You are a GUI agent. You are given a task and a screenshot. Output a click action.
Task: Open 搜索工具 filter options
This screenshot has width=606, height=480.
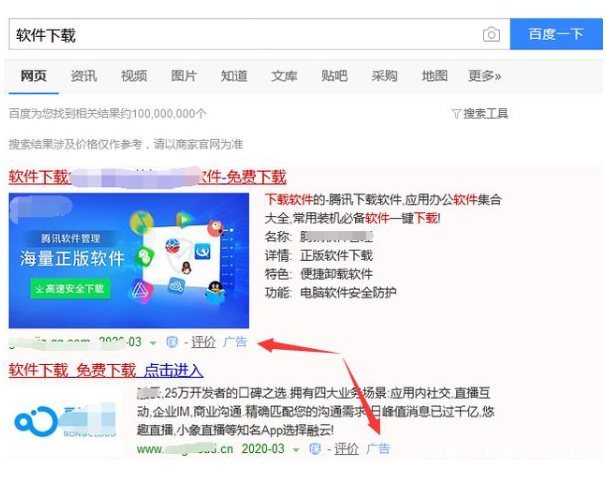click(x=480, y=114)
